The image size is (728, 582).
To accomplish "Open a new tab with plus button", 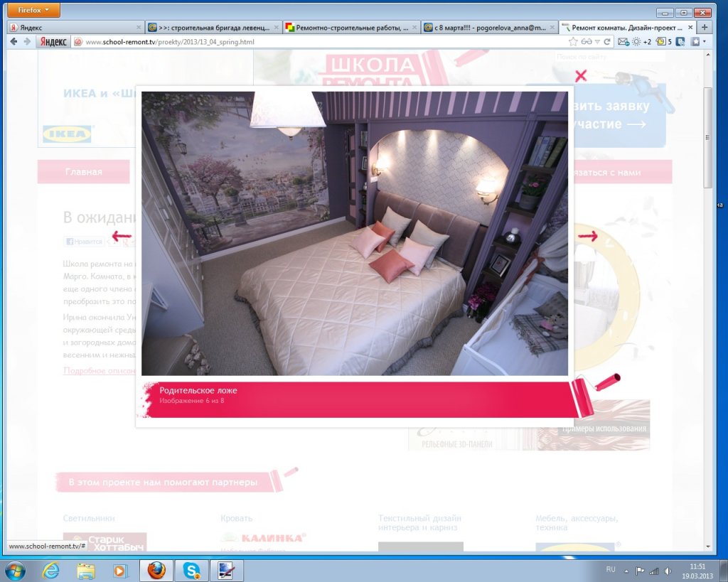I will tap(705, 28).
